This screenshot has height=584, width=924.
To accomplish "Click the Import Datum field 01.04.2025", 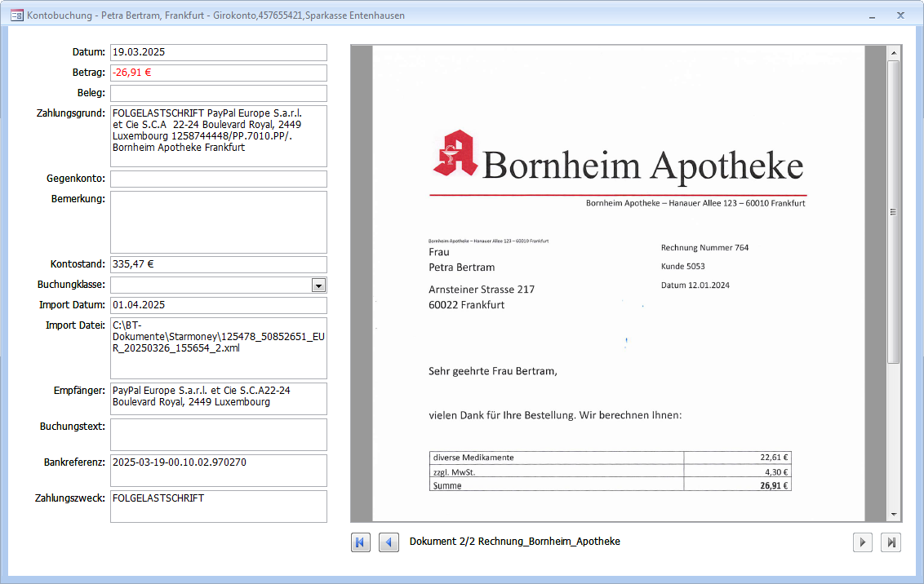I will (219, 305).
